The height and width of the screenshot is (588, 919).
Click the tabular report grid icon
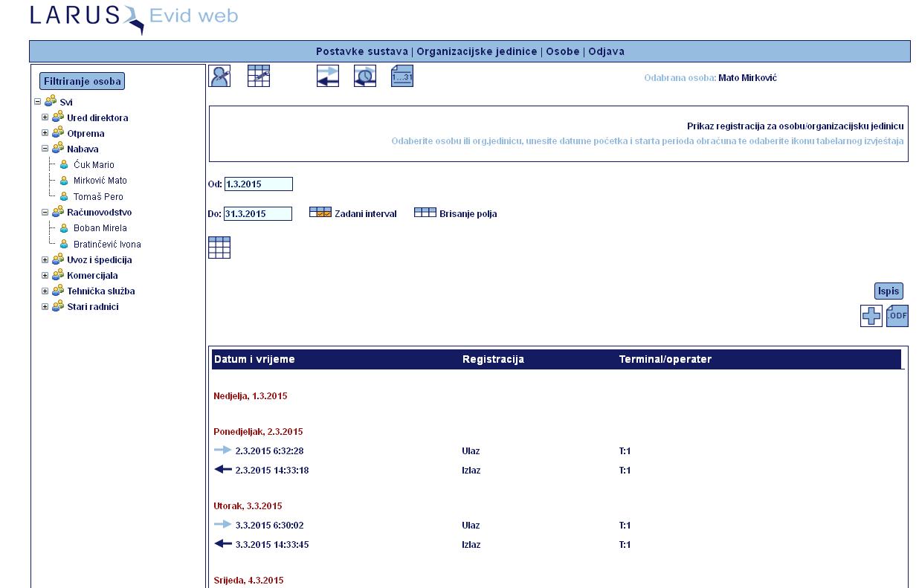[x=219, y=248]
